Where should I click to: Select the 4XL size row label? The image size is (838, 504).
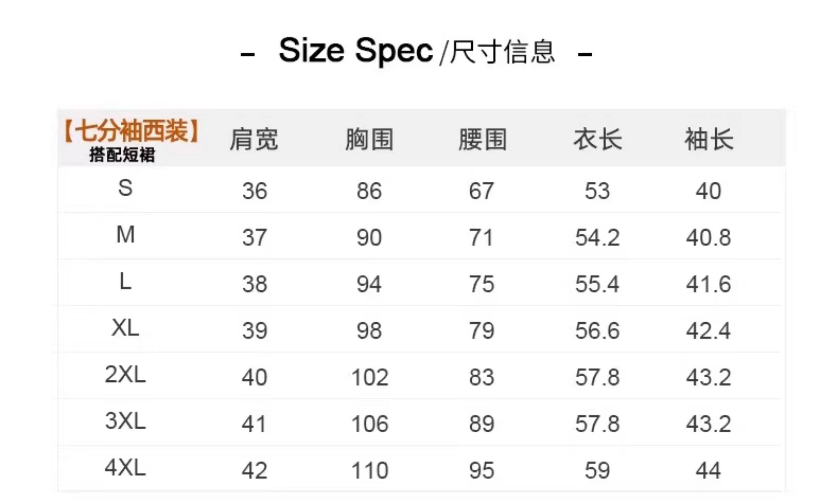125,468
